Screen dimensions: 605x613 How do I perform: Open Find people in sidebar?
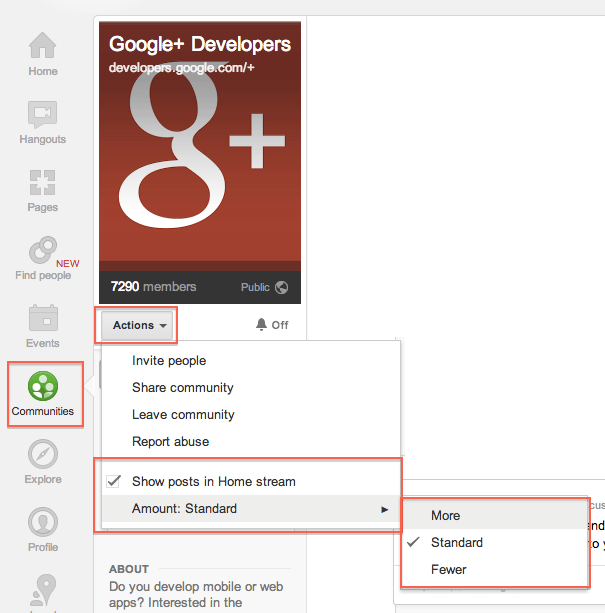pos(43,258)
